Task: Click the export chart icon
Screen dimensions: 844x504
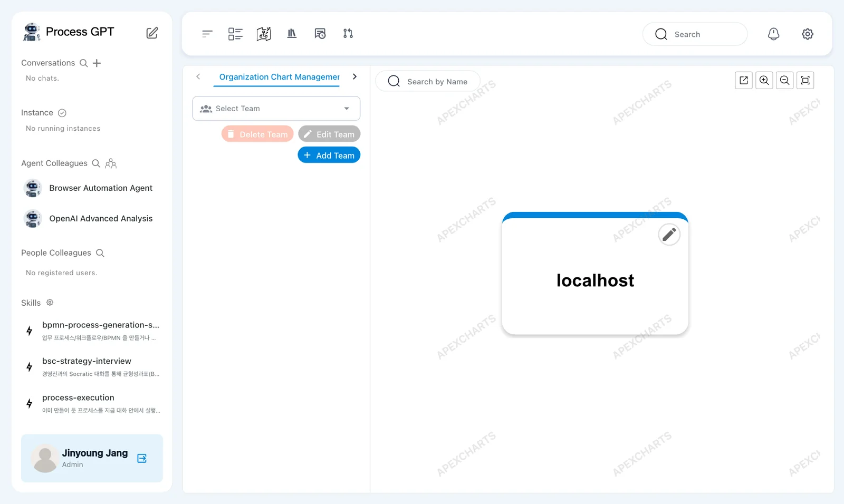Action: (744, 80)
